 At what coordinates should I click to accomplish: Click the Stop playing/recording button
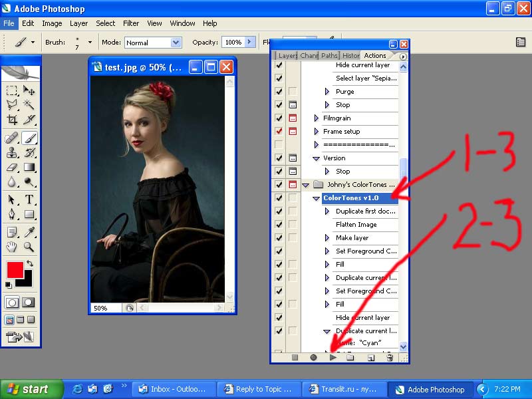295,357
